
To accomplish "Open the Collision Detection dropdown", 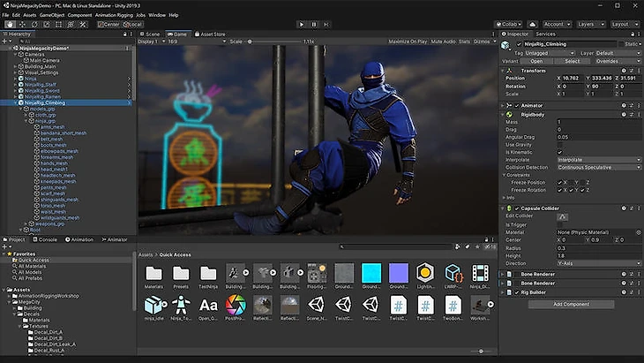I will (598, 167).
